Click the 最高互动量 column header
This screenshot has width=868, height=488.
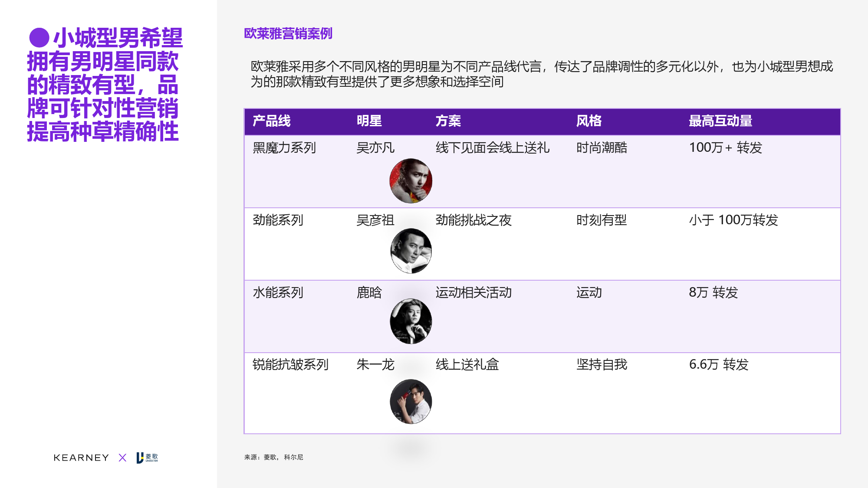point(720,121)
